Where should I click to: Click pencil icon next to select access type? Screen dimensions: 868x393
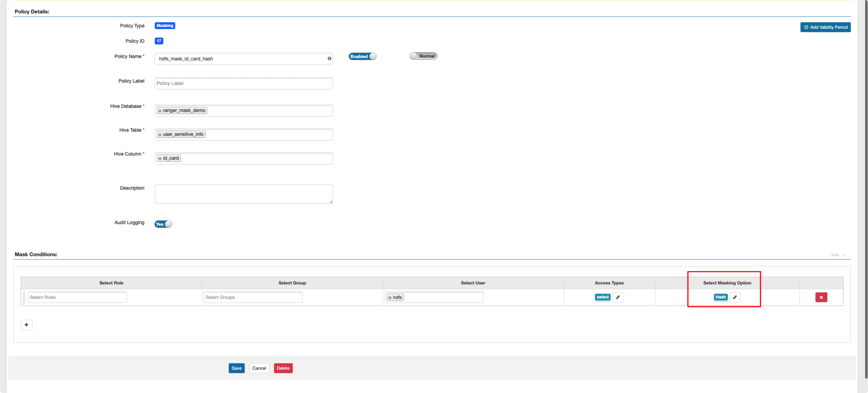pyautogui.click(x=618, y=297)
